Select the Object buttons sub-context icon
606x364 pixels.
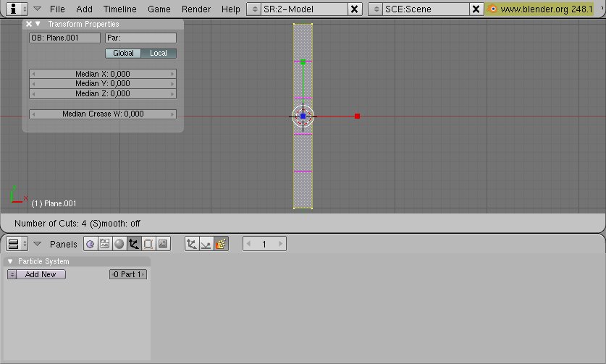click(192, 244)
